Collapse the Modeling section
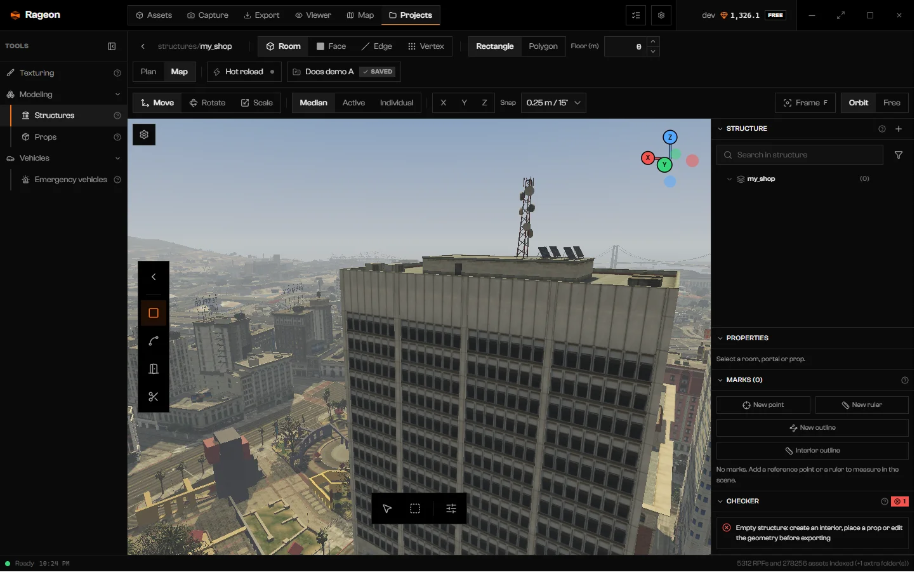This screenshot has height=577, width=924. 119,95
